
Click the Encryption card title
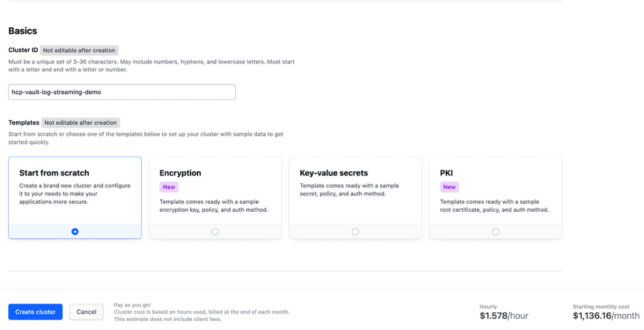point(180,173)
